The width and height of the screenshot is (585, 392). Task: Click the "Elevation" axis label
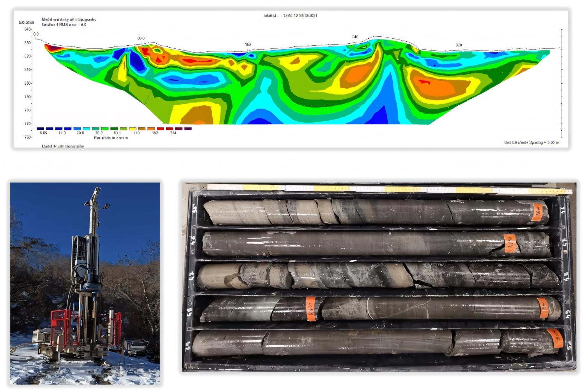coord(26,22)
